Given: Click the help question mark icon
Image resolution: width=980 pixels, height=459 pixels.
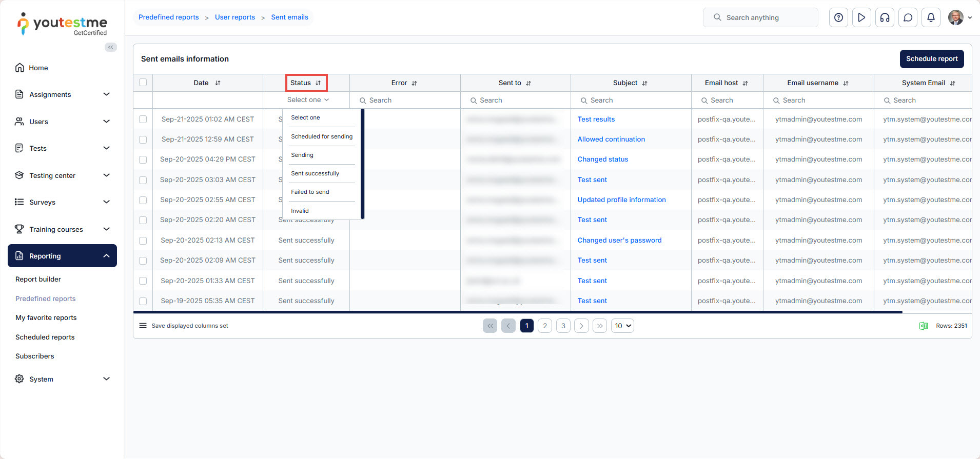Looking at the screenshot, I should point(838,17).
